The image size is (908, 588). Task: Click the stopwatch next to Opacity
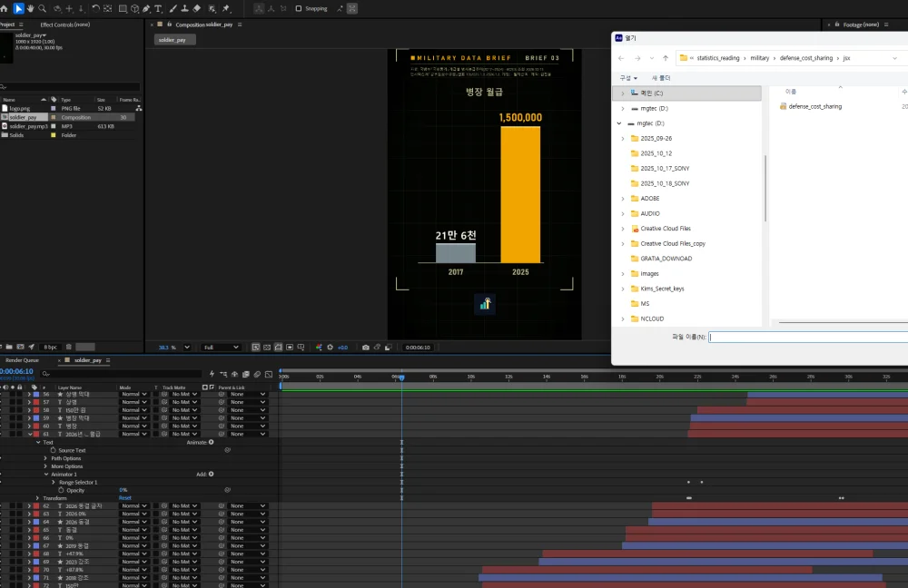point(61,490)
